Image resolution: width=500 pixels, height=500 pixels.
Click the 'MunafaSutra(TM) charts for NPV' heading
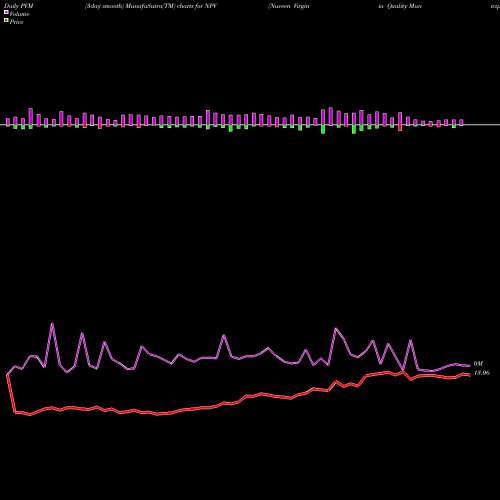point(171,6)
